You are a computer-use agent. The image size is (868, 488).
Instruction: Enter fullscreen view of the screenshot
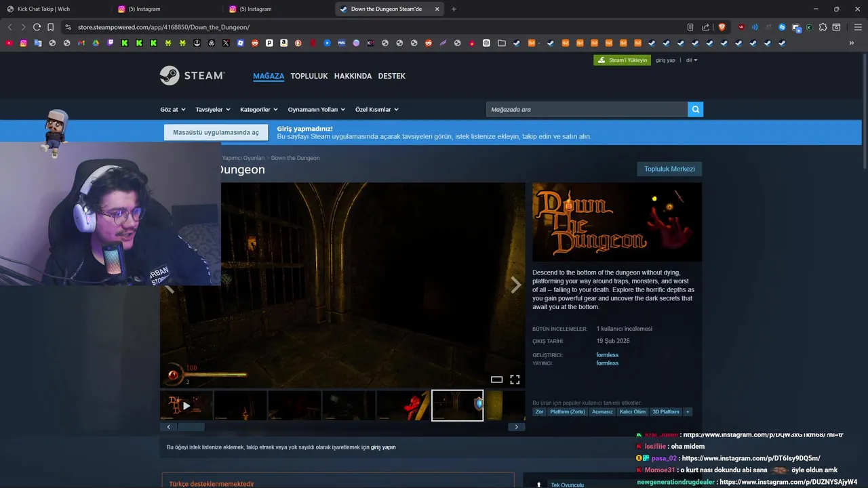point(515,380)
